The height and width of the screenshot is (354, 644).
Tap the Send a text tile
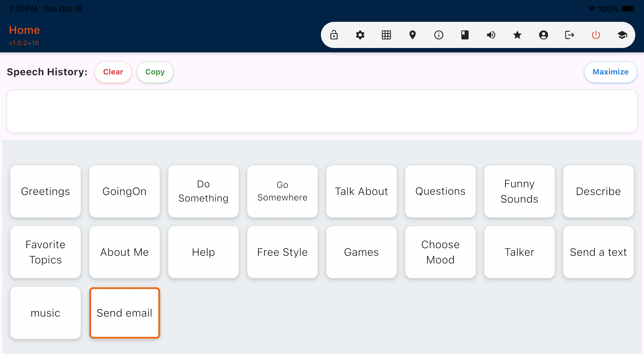[598, 252]
